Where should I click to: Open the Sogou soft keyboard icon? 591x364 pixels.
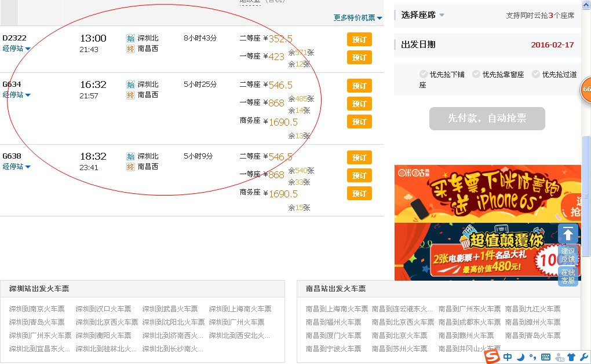coord(545,357)
